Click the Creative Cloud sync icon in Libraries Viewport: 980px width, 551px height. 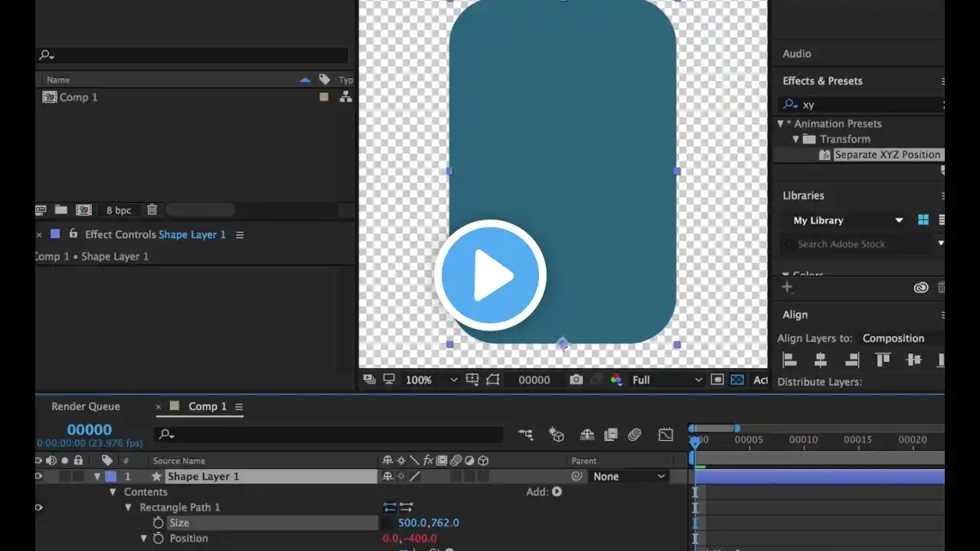point(921,288)
